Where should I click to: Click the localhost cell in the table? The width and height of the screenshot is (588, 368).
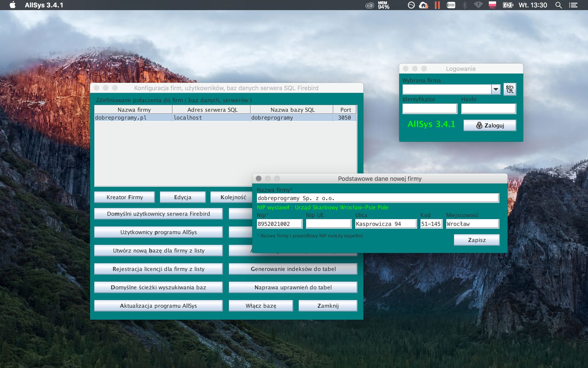tap(211, 118)
